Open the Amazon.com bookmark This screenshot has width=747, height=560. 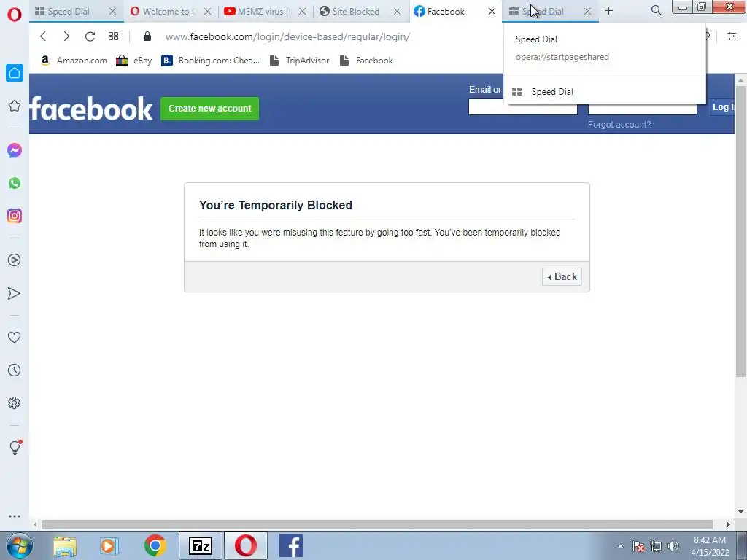pyautogui.click(x=74, y=61)
